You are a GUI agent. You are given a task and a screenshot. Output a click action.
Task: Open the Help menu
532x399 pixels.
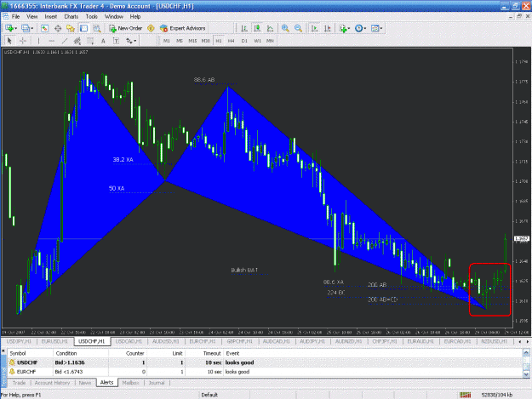(135, 17)
